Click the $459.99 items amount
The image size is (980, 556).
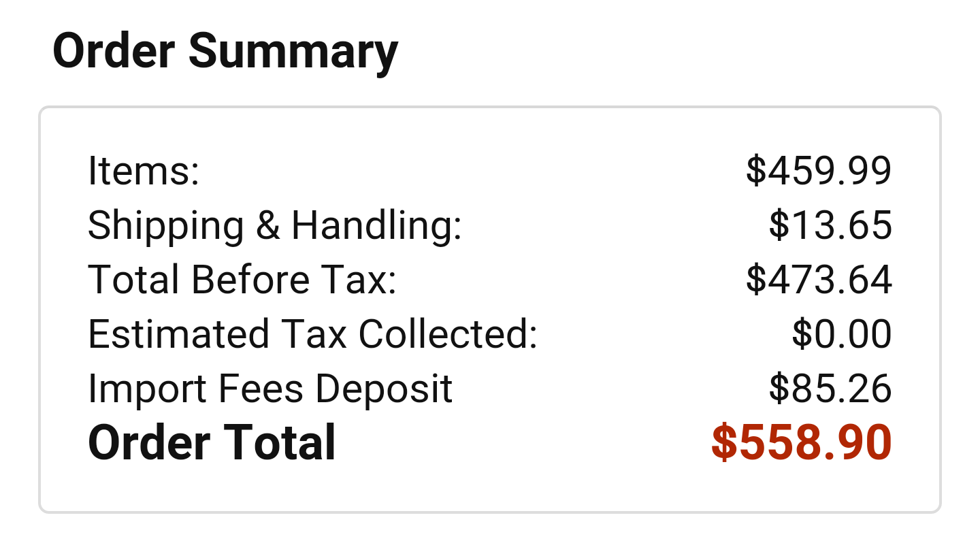tap(819, 170)
